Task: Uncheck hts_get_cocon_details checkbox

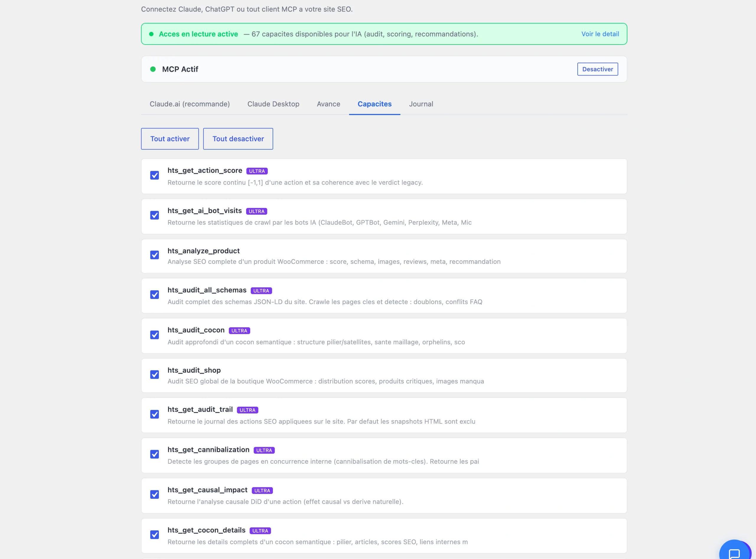Action: coord(154,535)
